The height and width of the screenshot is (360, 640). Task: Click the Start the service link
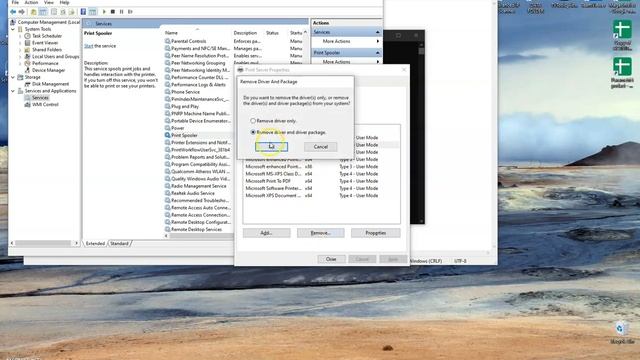click(89, 46)
